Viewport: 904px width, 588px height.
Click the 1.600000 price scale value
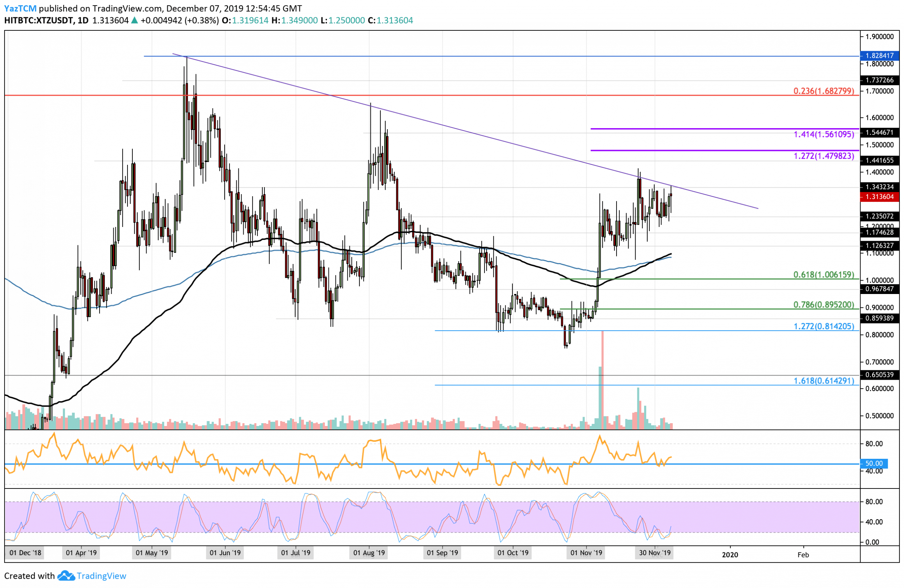coord(880,118)
